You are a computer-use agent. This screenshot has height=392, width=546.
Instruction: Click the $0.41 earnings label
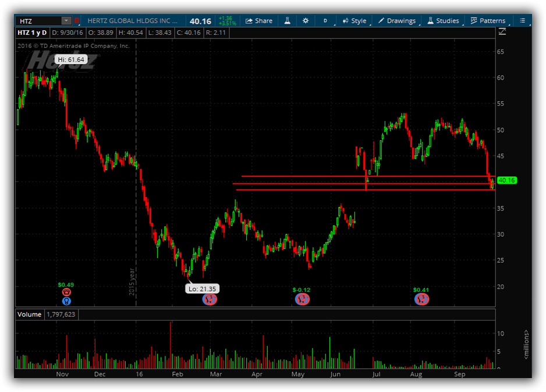[421, 290]
